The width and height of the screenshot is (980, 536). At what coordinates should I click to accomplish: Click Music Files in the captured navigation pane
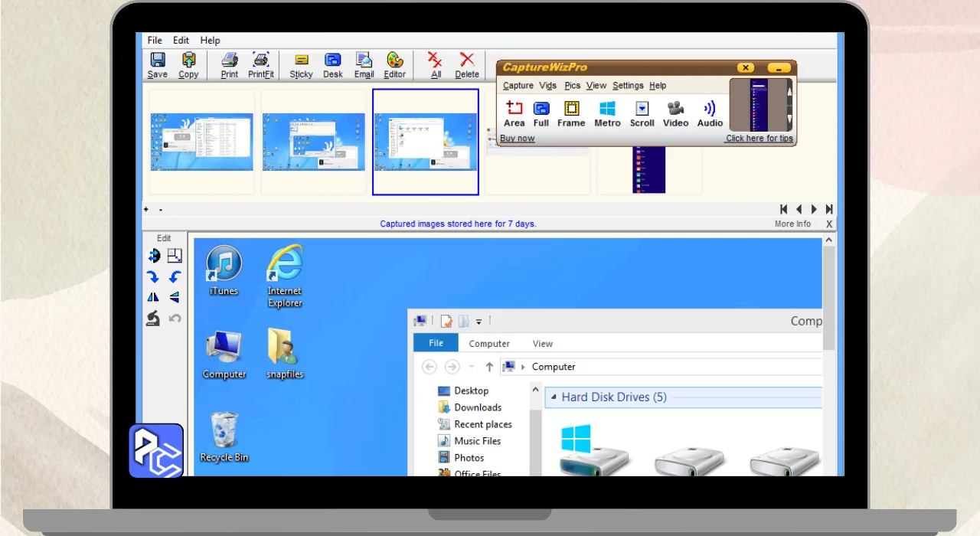[469, 441]
